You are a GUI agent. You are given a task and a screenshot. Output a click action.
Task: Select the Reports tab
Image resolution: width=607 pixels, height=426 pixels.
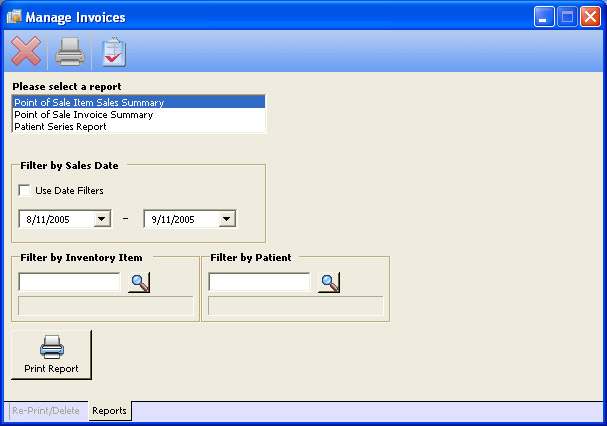(x=109, y=411)
